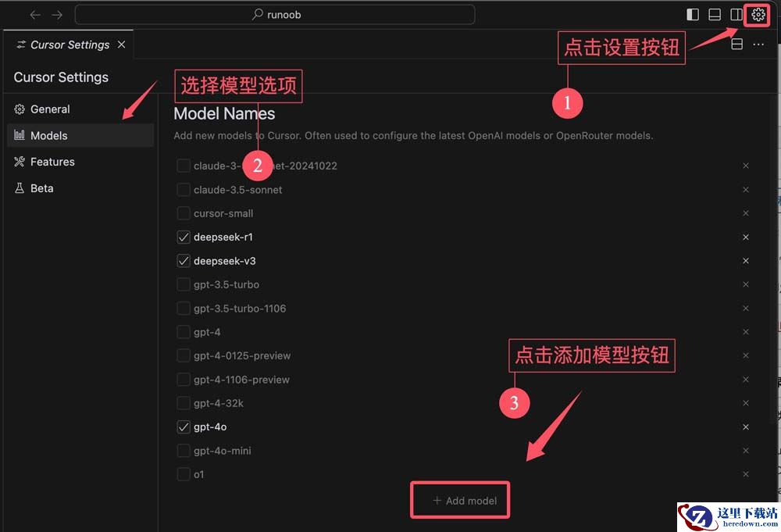Remove the gpt-4o model
The height and width of the screenshot is (532, 781).
(x=746, y=427)
